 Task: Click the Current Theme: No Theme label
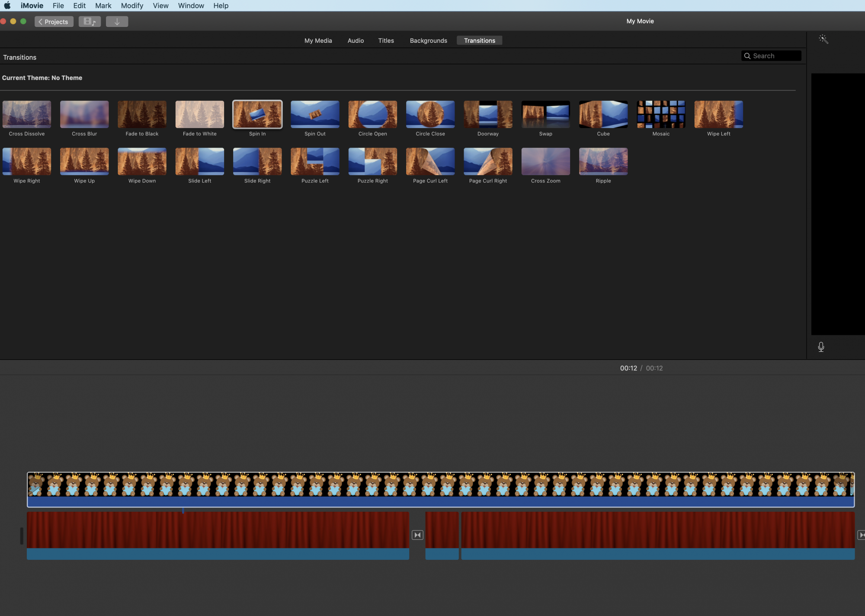point(42,78)
